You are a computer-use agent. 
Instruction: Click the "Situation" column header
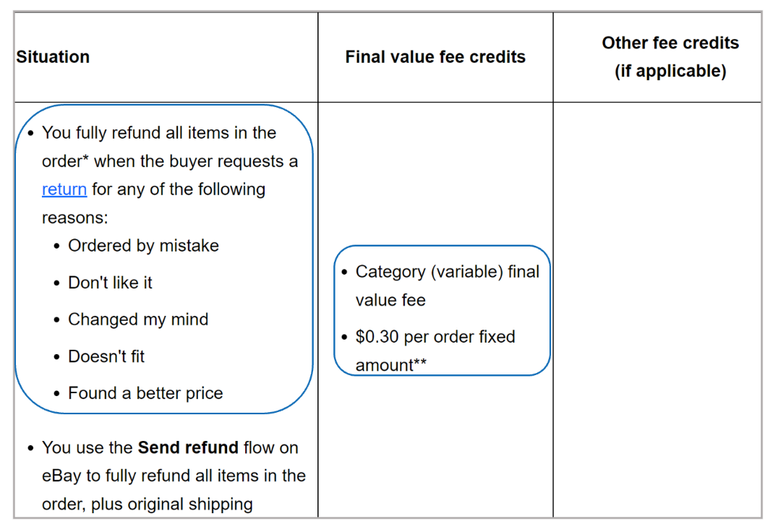(x=53, y=57)
